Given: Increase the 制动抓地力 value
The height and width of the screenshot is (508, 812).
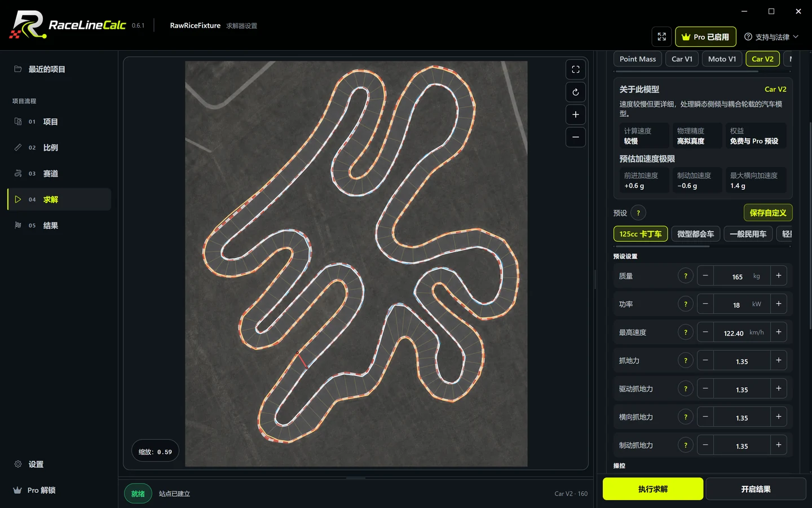Looking at the screenshot, I should click(x=779, y=445).
